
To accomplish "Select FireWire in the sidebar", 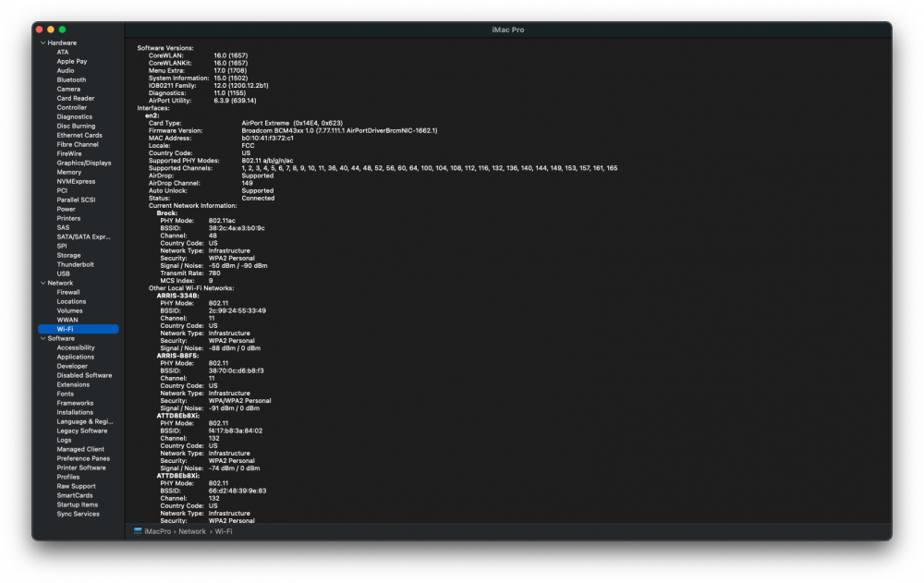I will [x=69, y=154].
